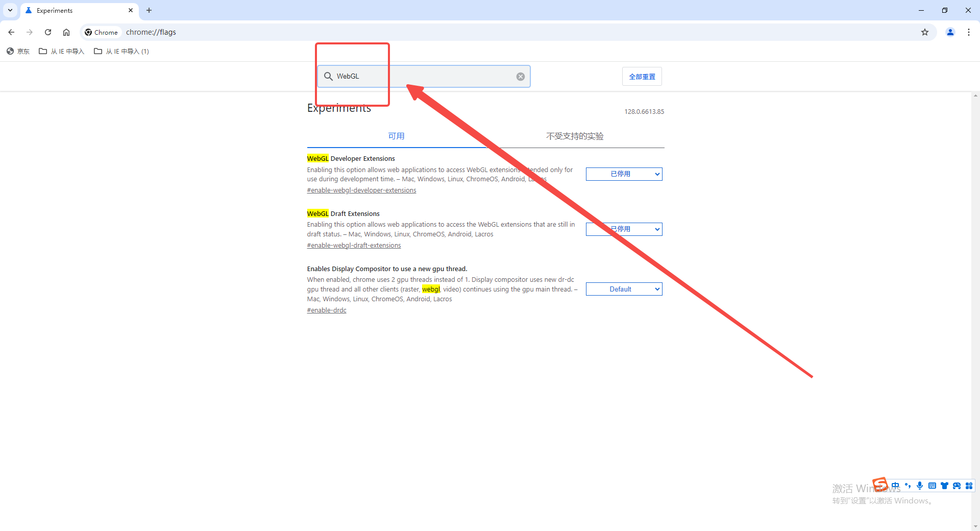Image resolution: width=980 pixels, height=531 pixels.
Task: Open the enable-drdc Default dropdown
Action: pos(624,289)
